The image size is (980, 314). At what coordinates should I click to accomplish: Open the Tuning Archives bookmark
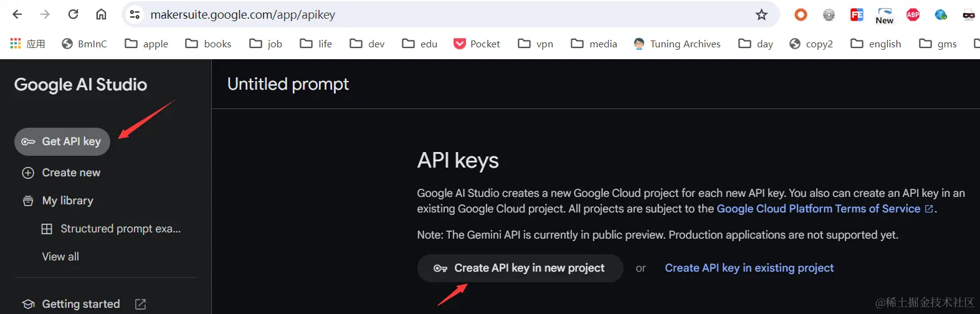pos(677,44)
